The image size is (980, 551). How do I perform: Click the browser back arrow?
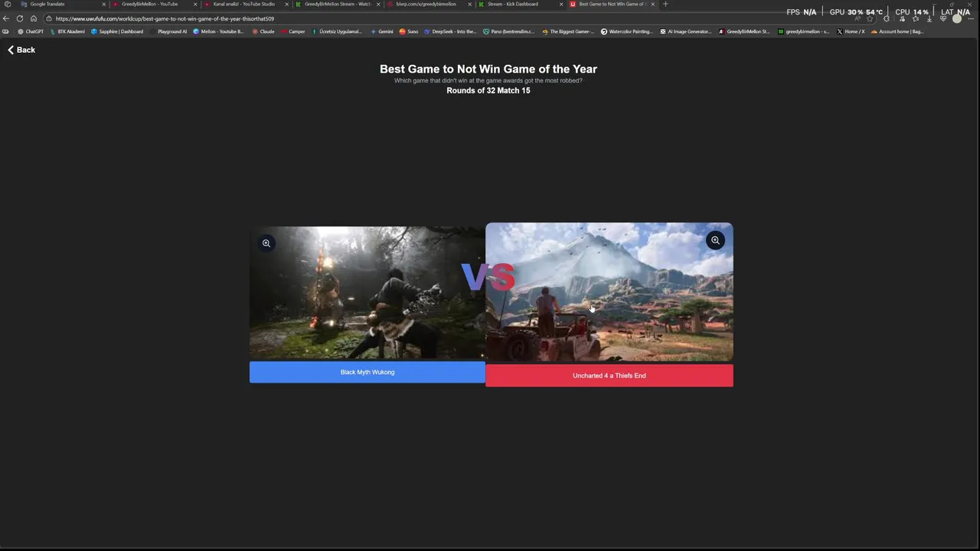tap(6, 18)
